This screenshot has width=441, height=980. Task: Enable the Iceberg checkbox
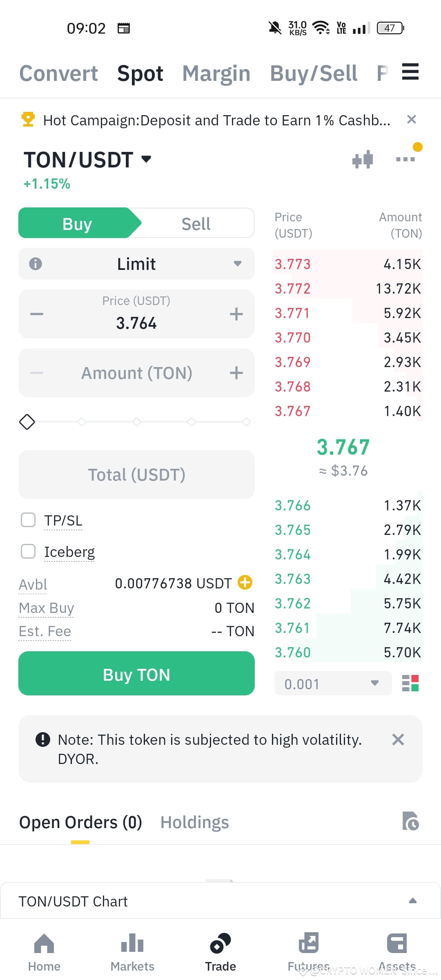pyautogui.click(x=28, y=551)
